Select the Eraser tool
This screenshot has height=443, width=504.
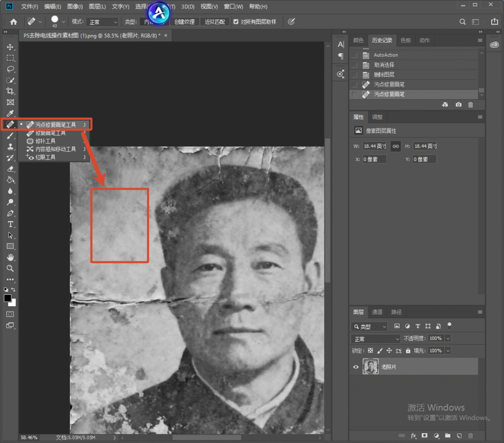tap(10, 169)
